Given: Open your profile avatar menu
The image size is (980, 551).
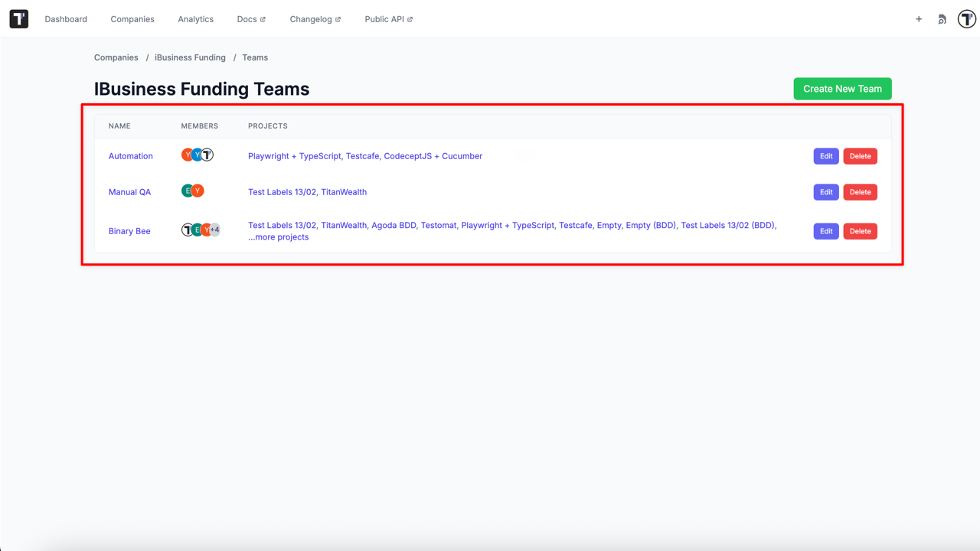Looking at the screenshot, I should click(x=966, y=19).
